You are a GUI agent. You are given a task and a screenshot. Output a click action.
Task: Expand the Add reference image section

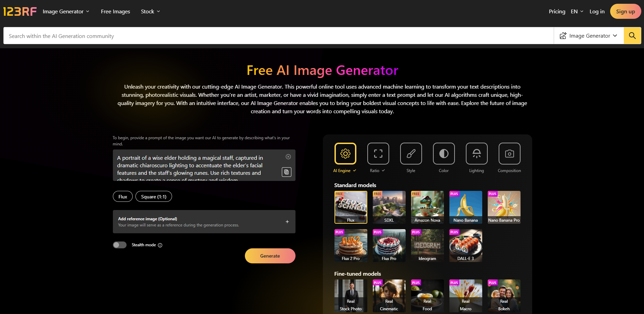[204, 222]
